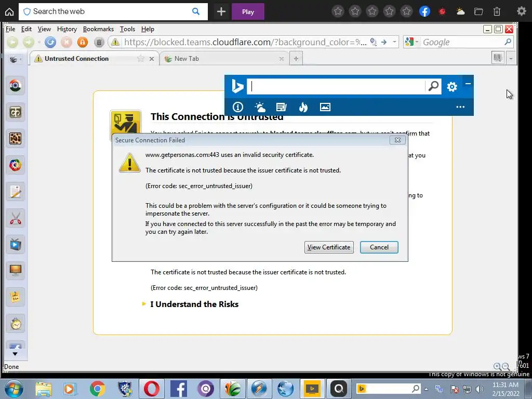The width and height of the screenshot is (532, 399).
Task: Open Google Chrome from the taskbar
Action: tap(97, 389)
